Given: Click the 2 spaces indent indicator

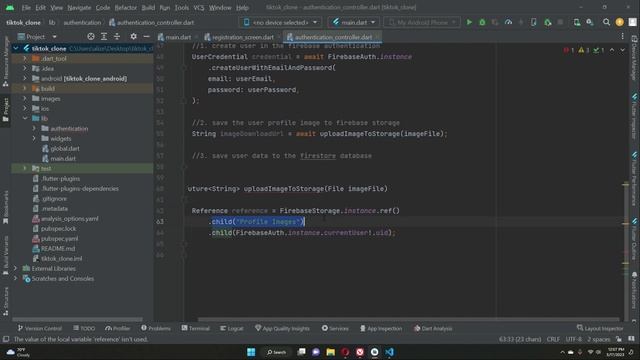Looking at the screenshot, I should [x=598, y=339].
